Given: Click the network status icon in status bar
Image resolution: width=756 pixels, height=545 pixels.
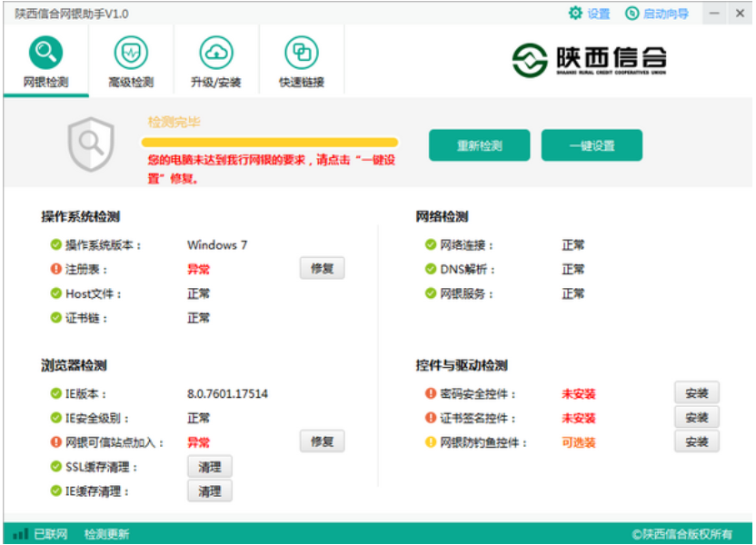Looking at the screenshot, I should [19, 535].
